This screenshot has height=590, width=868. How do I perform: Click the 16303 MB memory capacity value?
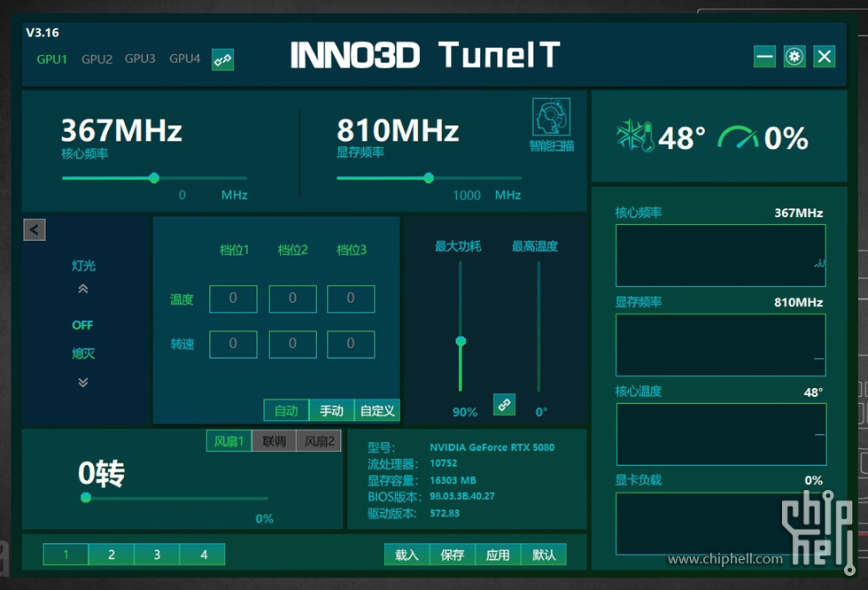453,480
